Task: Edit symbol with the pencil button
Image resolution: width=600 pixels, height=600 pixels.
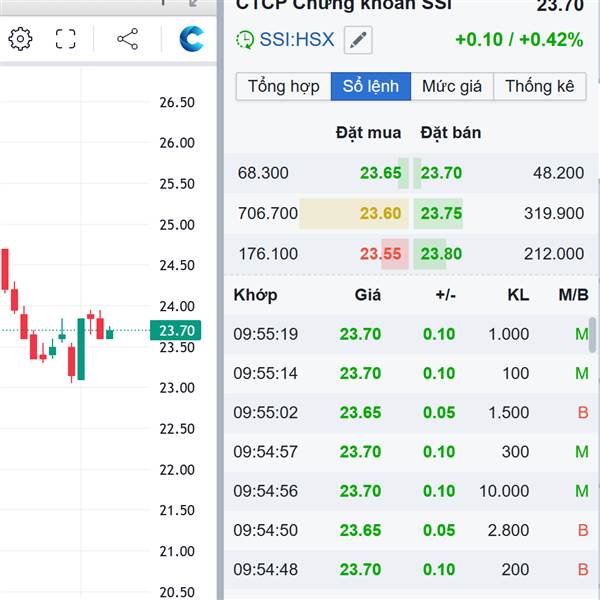Action: click(358, 40)
